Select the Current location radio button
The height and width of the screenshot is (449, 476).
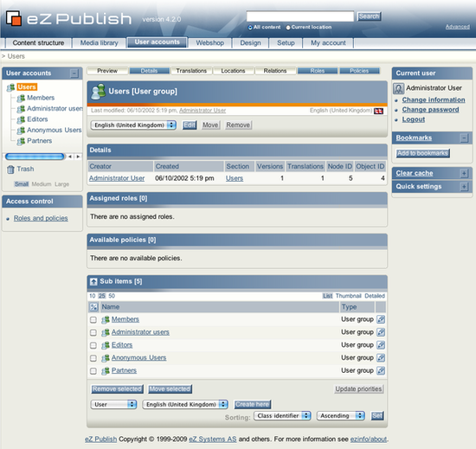point(288,28)
